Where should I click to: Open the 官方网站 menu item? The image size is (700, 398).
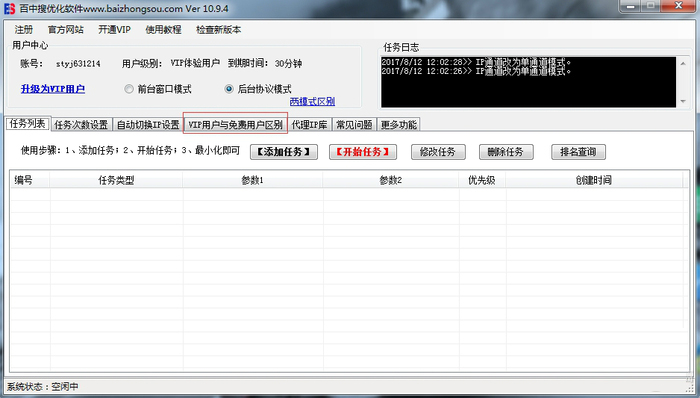pyautogui.click(x=66, y=29)
